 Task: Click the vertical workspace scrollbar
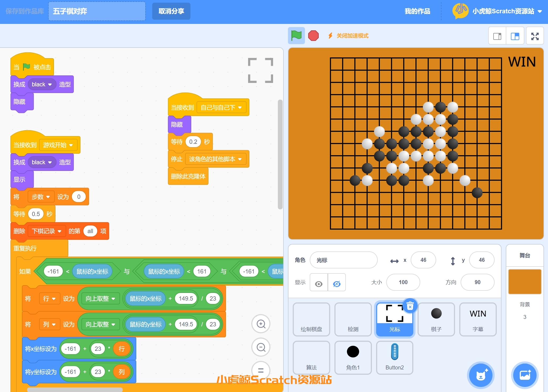[280, 154]
